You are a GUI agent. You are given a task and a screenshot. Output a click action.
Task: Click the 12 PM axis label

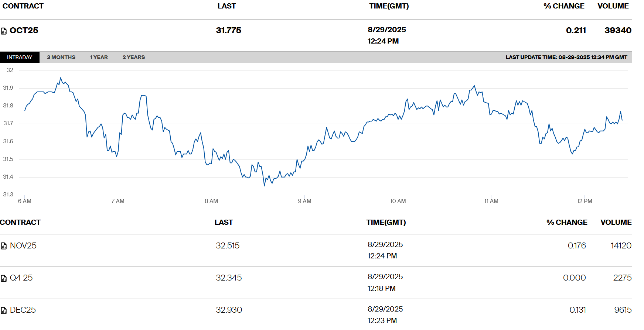click(x=584, y=201)
